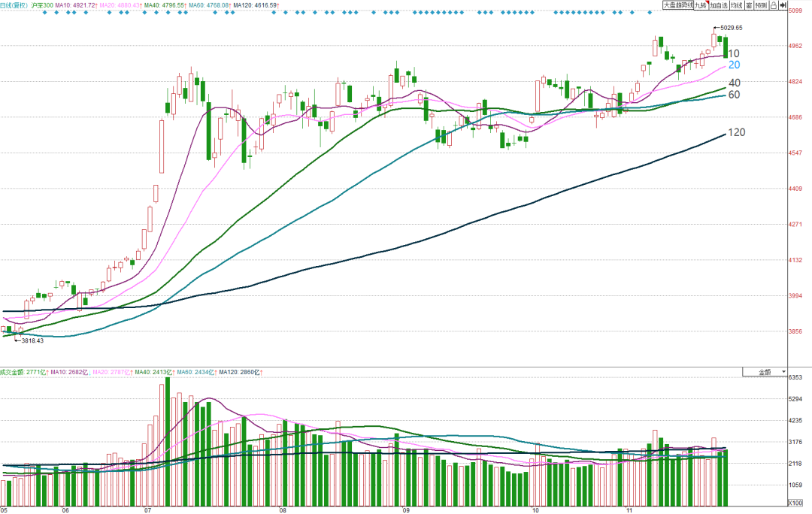The height and width of the screenshot is (514, 812).
Task: Click the 3856 price axis label
Action: tap(795, 332)
